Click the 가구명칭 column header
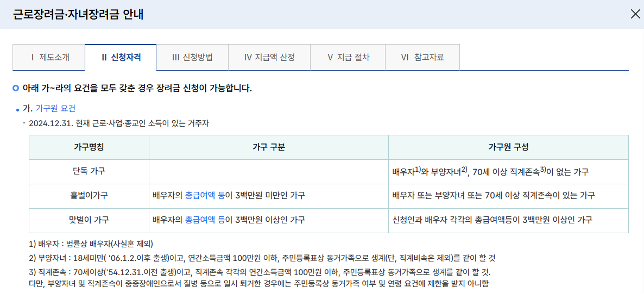The width and height of the screenshot is (644, 293). click(x=89, y=147)
